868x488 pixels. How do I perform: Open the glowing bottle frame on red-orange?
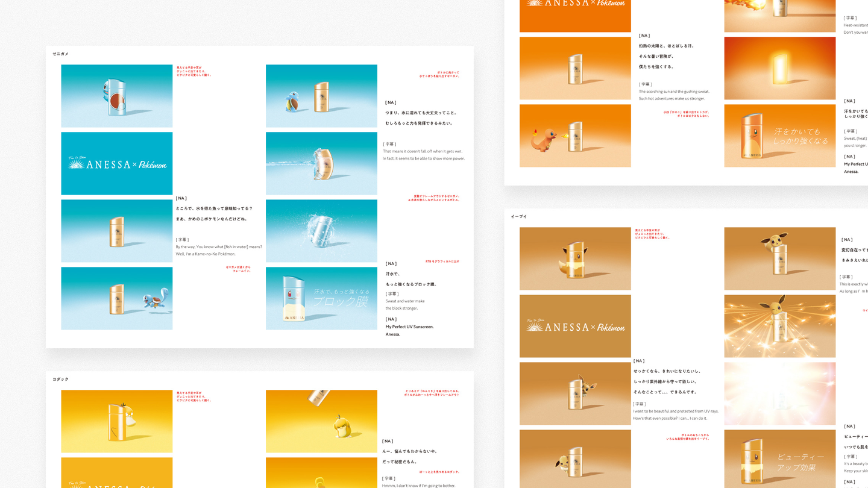[x=780, y=68]
